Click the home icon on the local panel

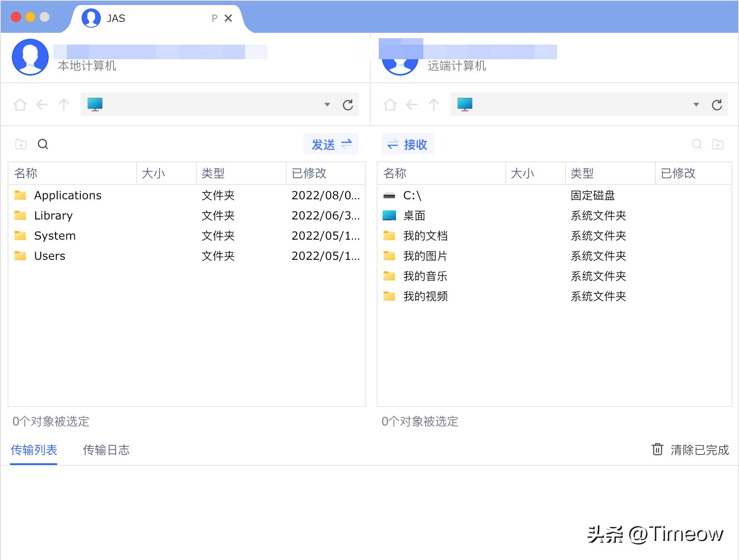[x=19, y=105]
